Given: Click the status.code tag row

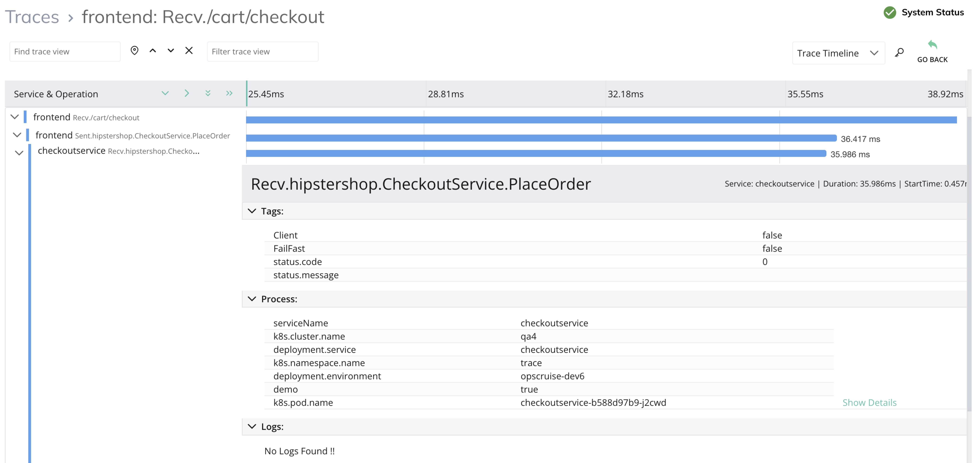Looking at the screenshot, I should click(615, 261).
